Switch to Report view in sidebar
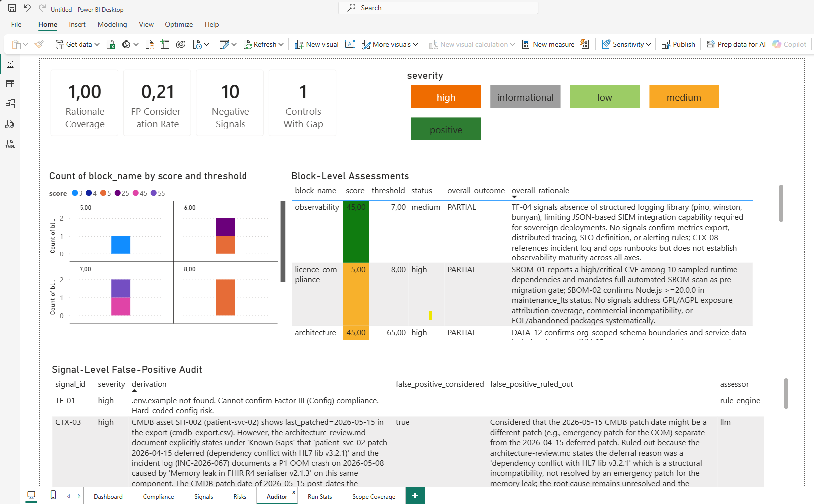The height and width of the screenshot is (504, 814). coord(10,64)
